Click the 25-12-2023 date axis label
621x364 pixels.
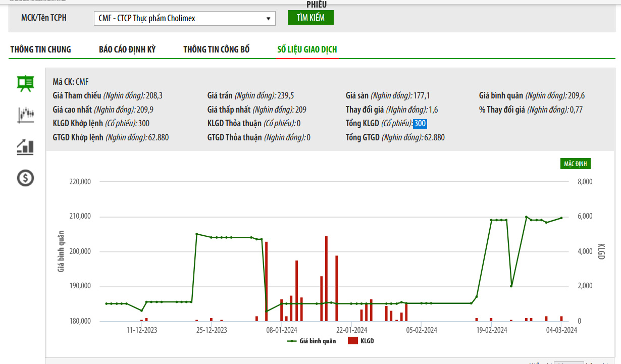(x=212, y=330)
